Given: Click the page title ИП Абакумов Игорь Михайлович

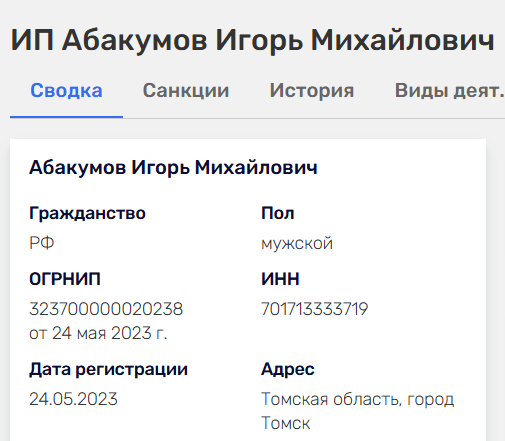Looking at the screenshot, I should tap(252, 41).
